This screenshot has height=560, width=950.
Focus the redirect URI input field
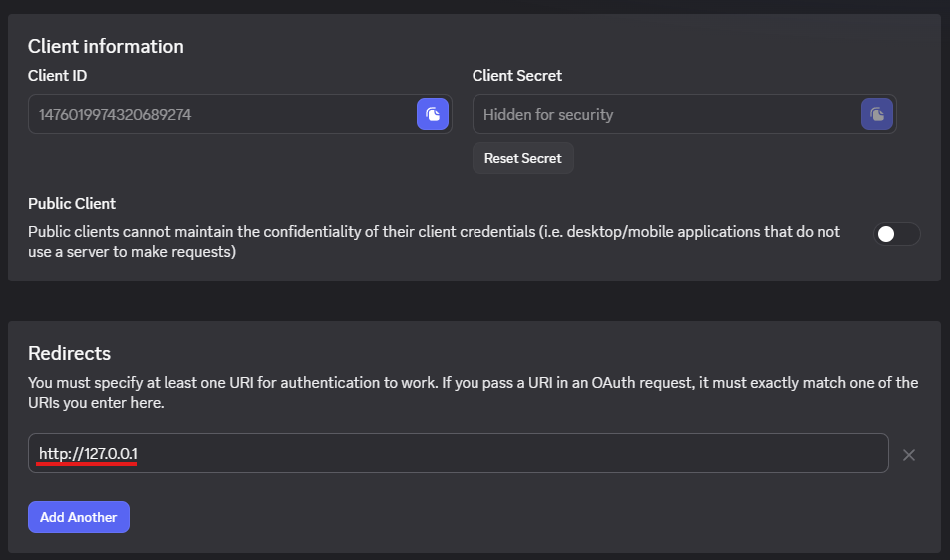(459, 453)
